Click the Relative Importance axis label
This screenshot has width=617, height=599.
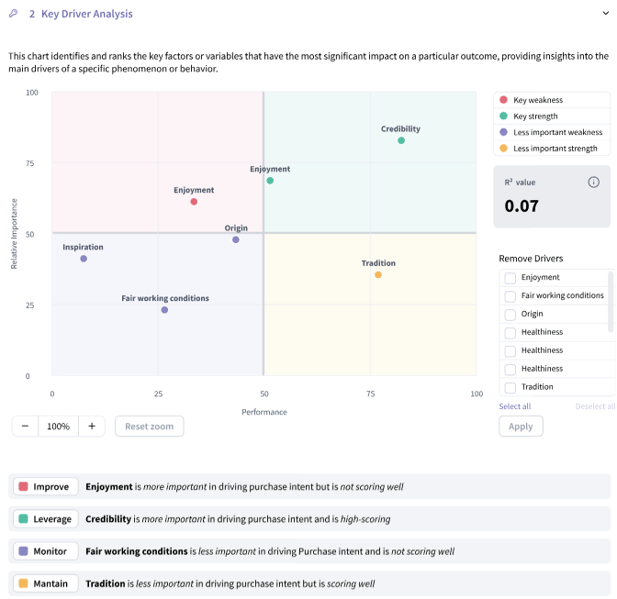14,234
